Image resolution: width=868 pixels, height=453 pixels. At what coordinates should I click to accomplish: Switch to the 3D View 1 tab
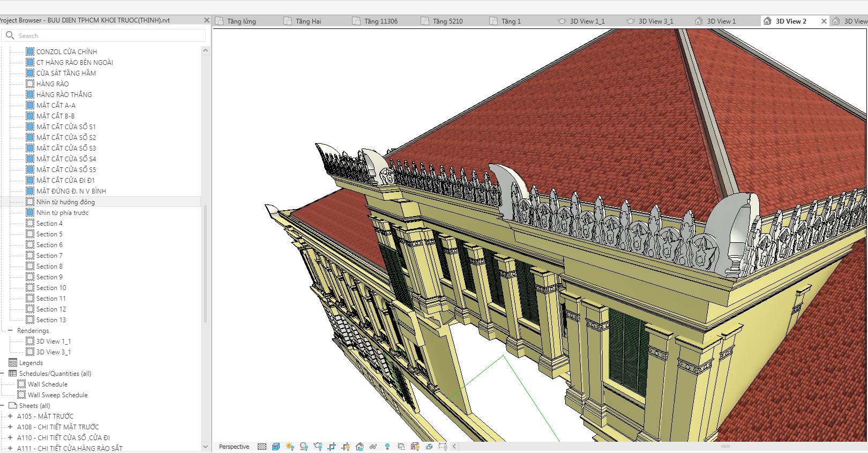pyautogui.click(x=722, y=21)
